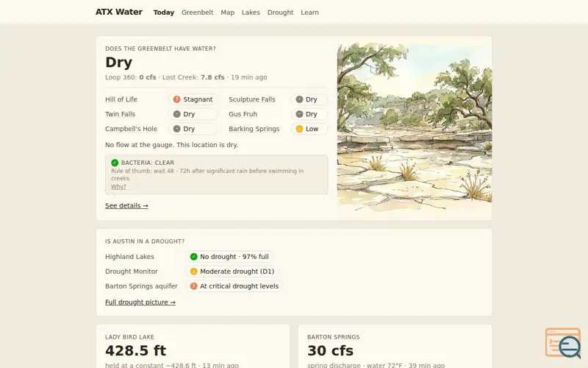Open the ATX Water home logo
Image resolution: width=588 pixels, height=368 pixels.
point(119,12)
